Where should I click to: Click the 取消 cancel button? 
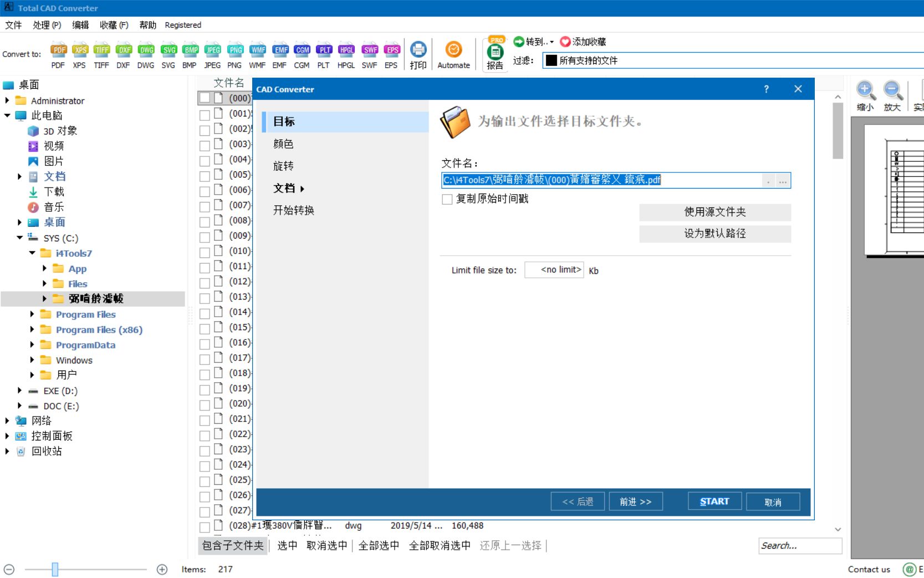pyautogui.click(x=773, y=502)
